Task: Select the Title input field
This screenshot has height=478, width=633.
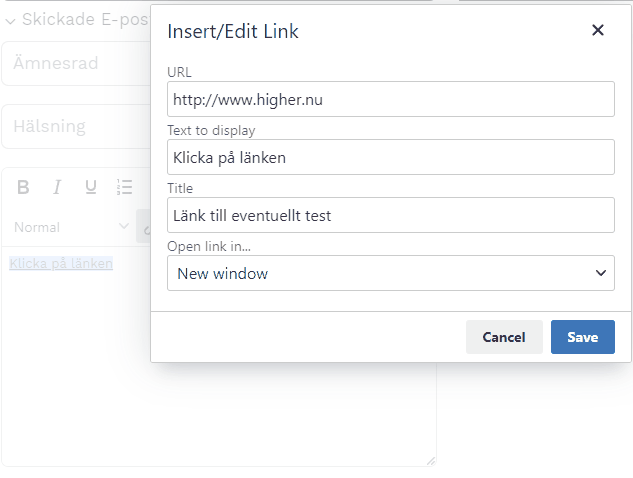Action: pos(391,215)
